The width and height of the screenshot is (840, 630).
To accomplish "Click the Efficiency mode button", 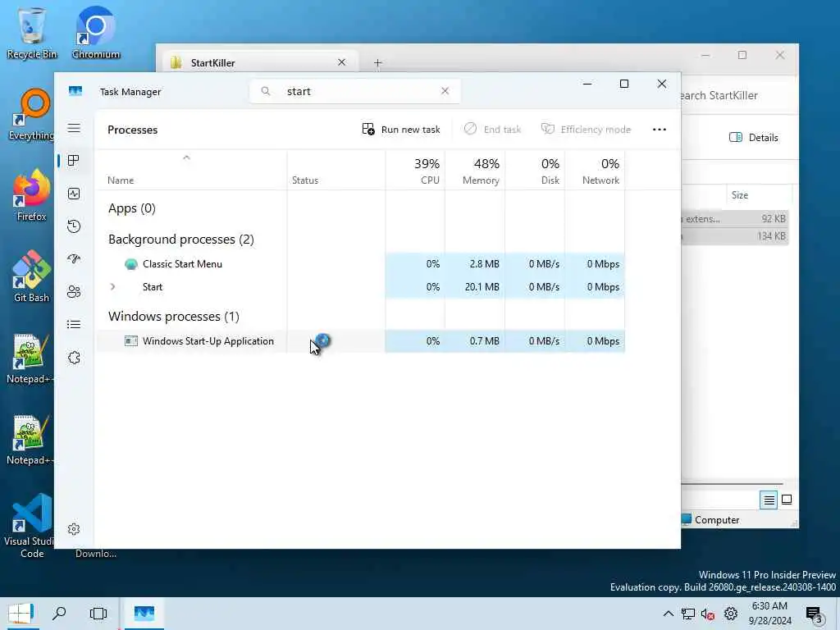I will tap(586, 129).
